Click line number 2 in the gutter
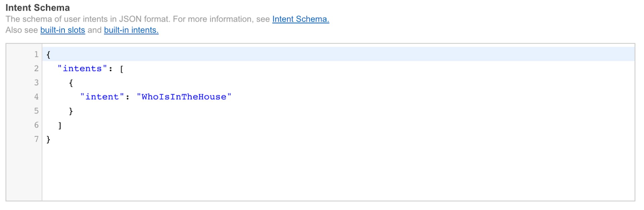Viewport: 644px width, 210px height. [x=36, y=68]
